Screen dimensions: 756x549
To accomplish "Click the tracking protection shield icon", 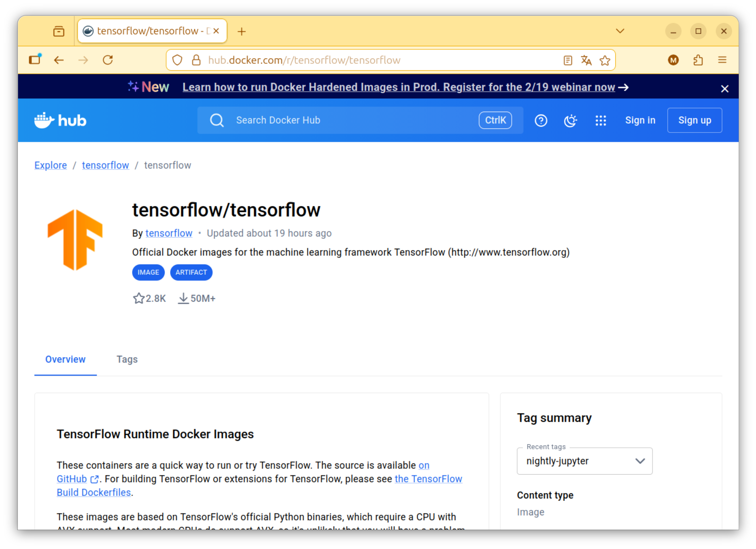I will tap(177, 60).
